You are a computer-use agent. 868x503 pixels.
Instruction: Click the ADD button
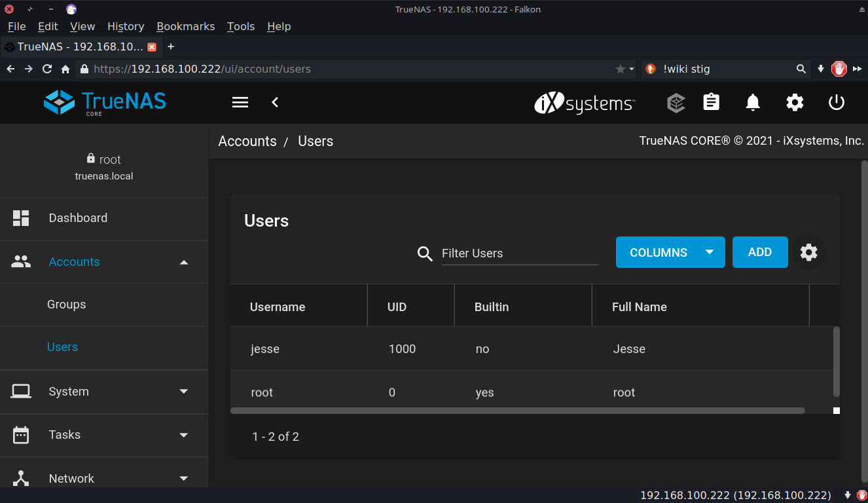coord(760,252)
